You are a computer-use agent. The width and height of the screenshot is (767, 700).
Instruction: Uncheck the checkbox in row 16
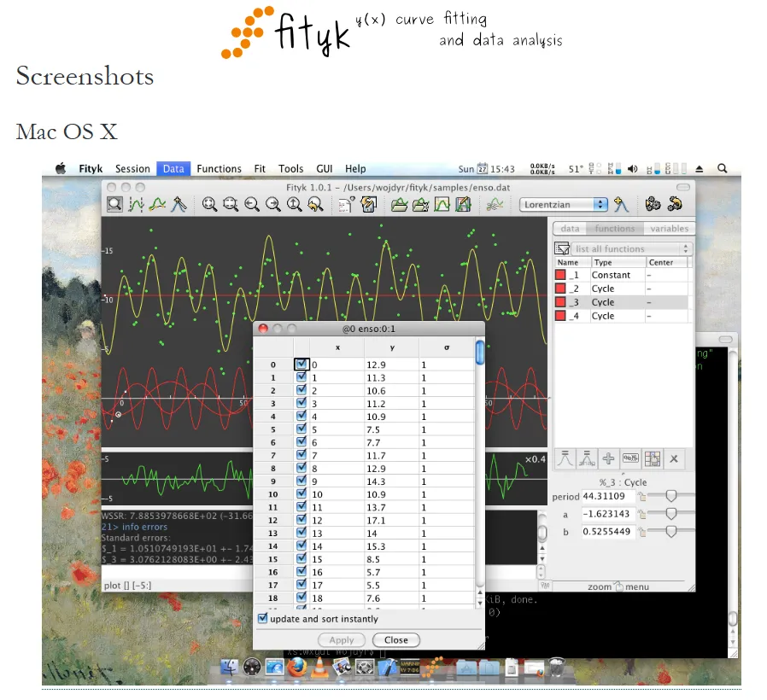point(302,571)
